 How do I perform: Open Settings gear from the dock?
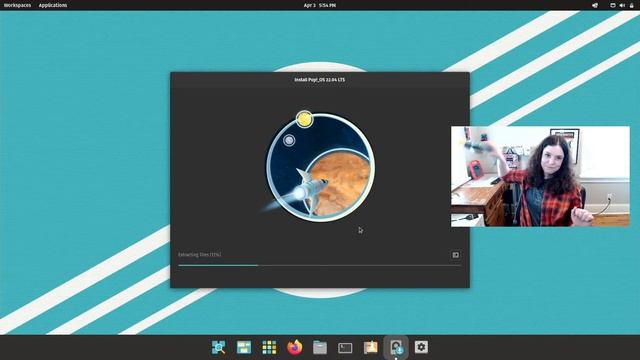(x=421, y=347)
